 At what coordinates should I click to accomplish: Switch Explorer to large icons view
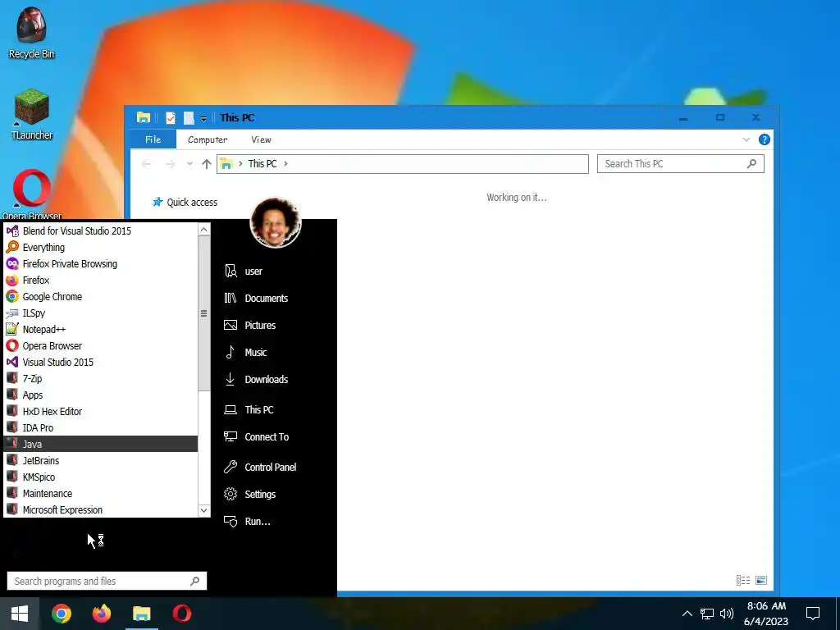click(x=760, y=580)
